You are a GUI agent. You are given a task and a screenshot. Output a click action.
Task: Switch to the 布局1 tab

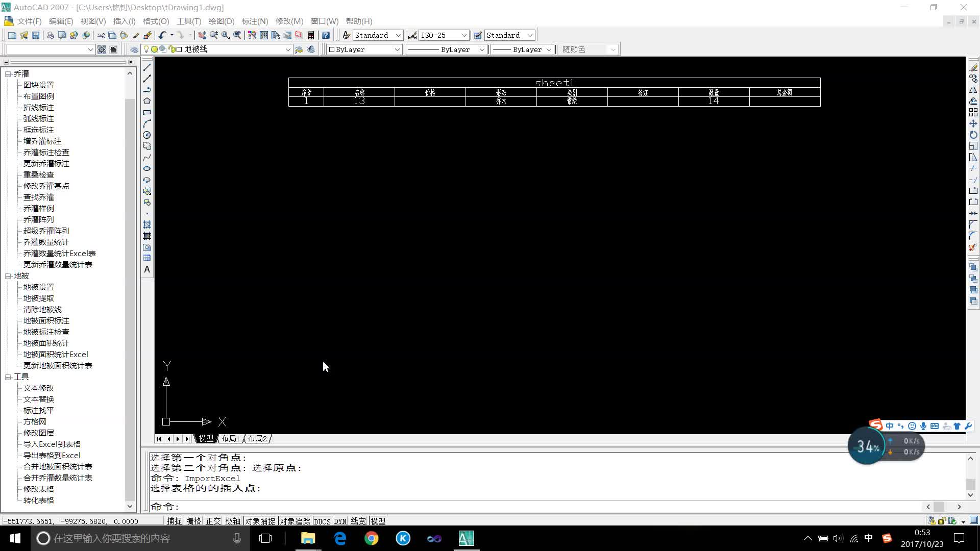[231, 438]
